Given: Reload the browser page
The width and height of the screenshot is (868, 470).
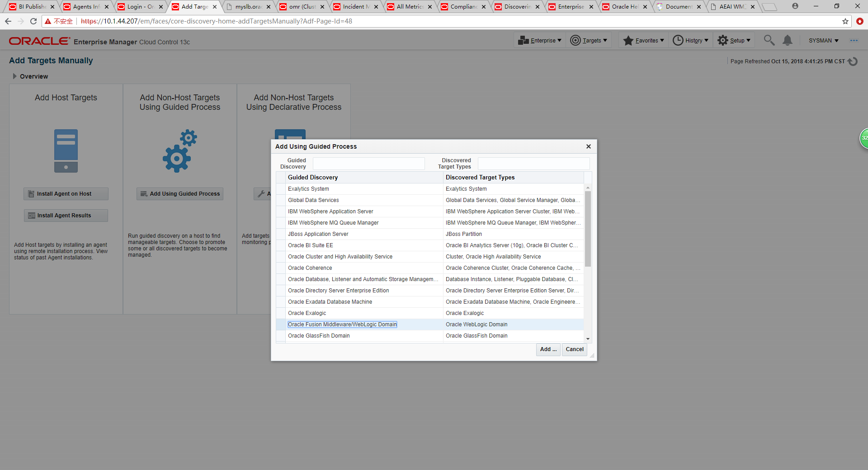Looking at the screenshot, I should click(x=33, y=21).
